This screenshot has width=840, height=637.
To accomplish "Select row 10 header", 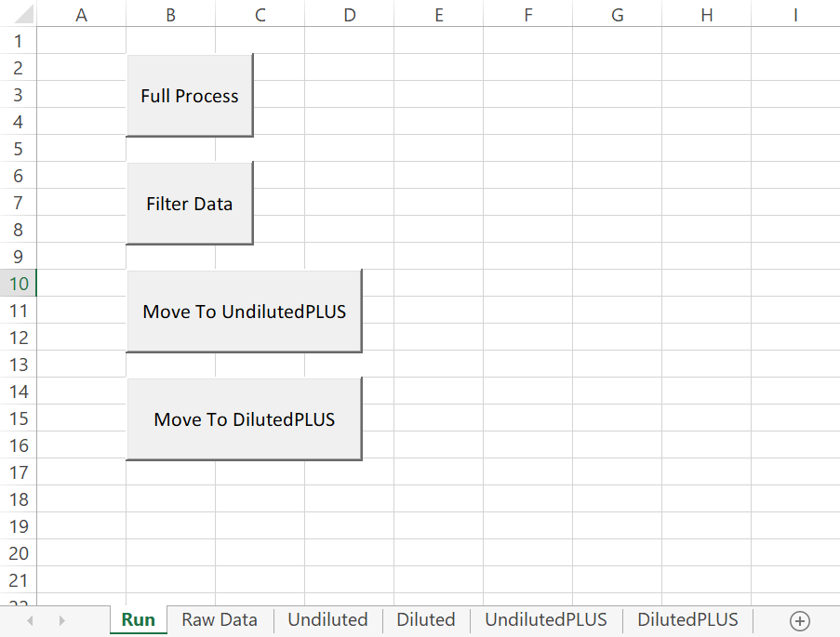I will pyautogui.click(x=19, y=284).
